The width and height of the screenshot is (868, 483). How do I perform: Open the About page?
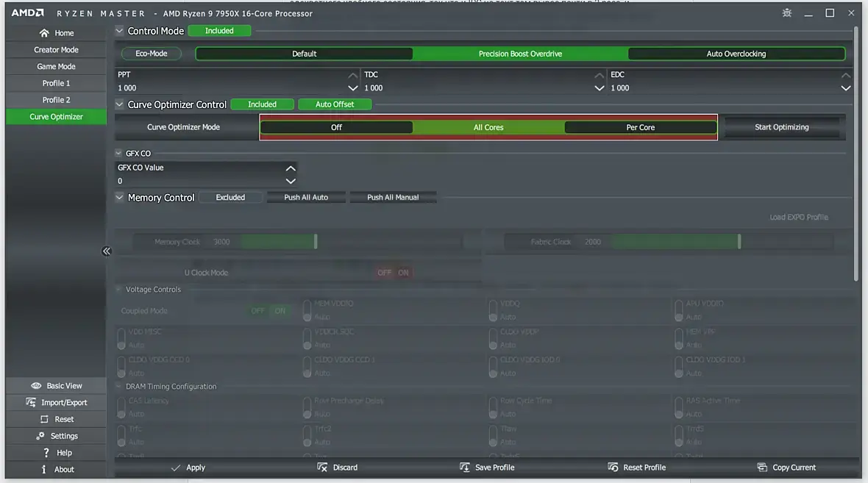[56, 469]
